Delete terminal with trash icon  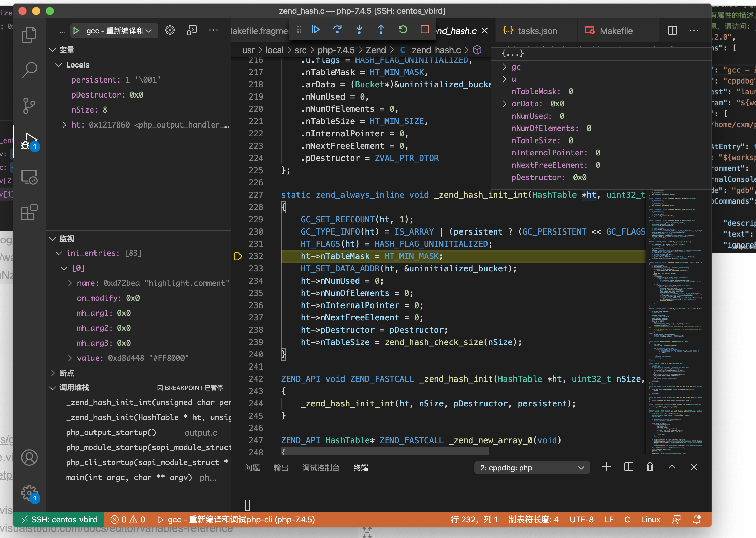[650, 467]
